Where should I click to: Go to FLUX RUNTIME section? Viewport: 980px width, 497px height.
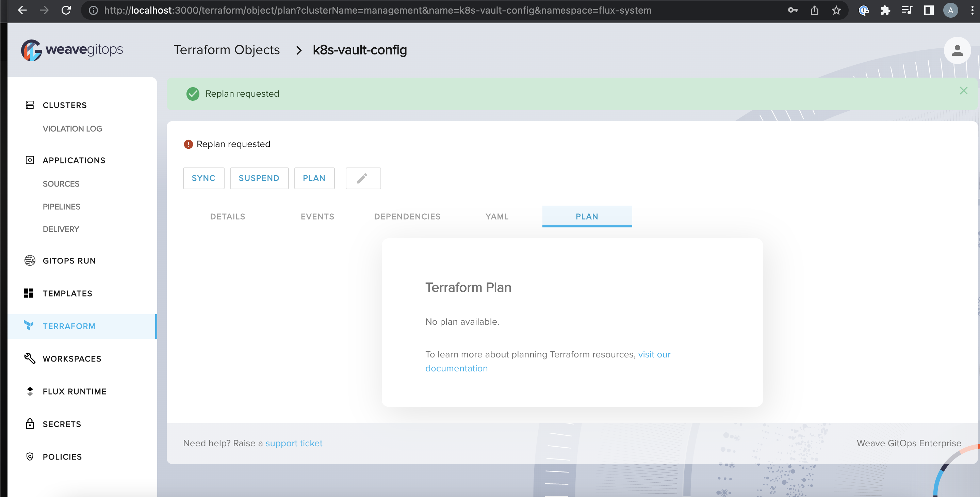click(75, 391)
